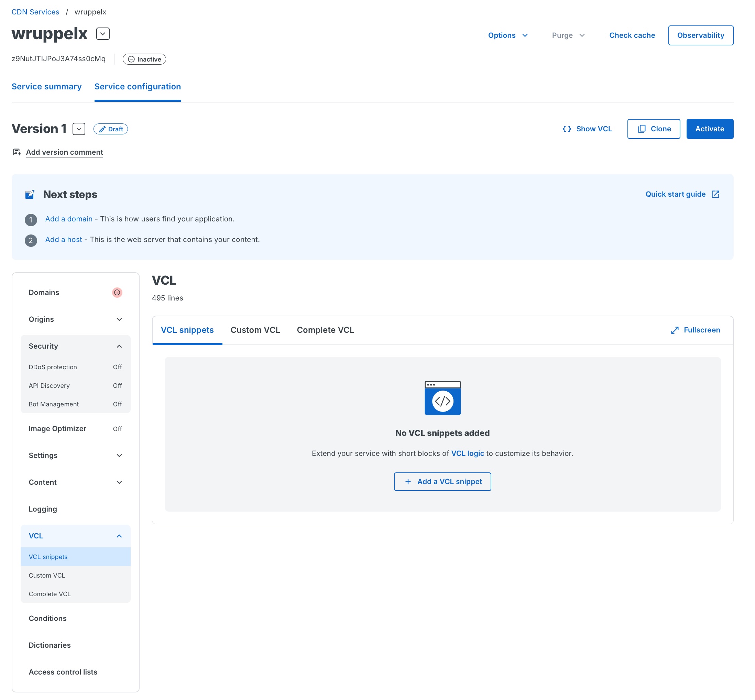Open the Quick start guide link
The width and height of the screenshot is (755, 700).
coord(676,194)
